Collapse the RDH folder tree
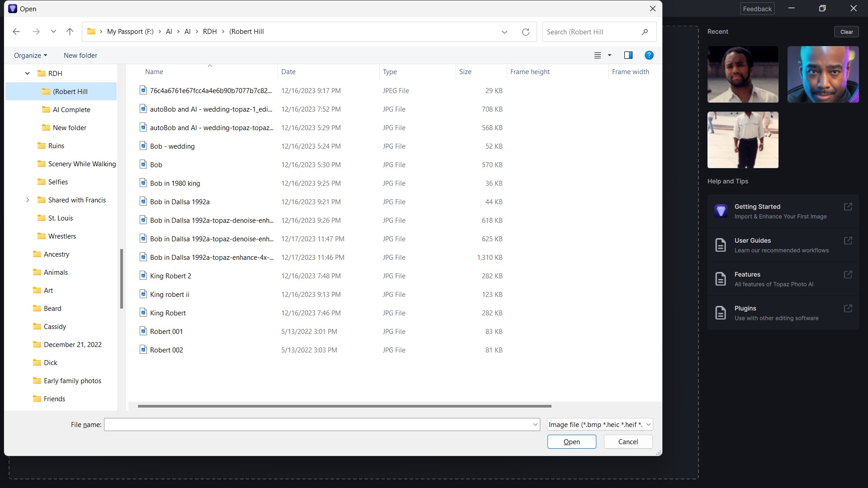Screen dimensions: 868x488 point(28,73)
